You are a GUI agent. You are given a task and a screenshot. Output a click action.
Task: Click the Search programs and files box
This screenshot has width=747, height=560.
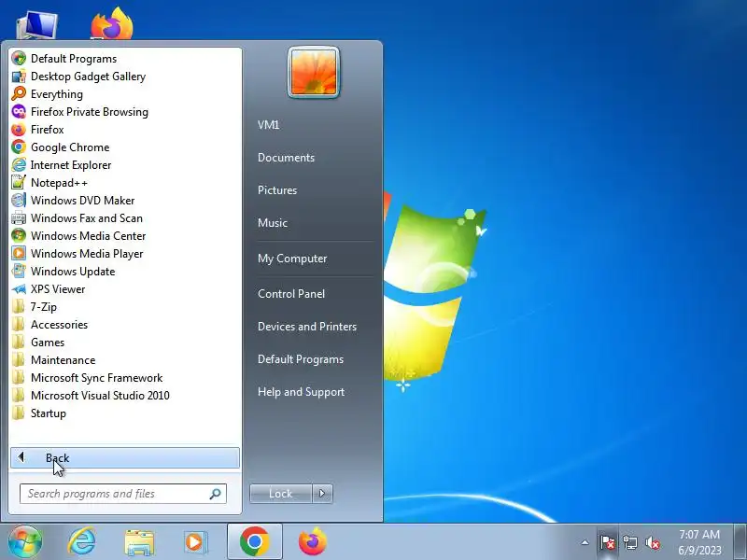point(123,494)
